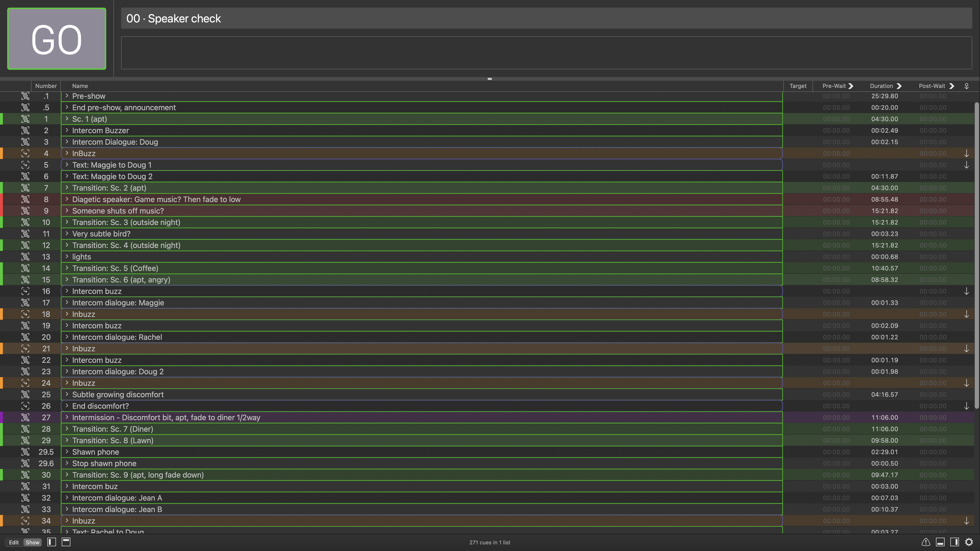980x551 pixels.
Task: Switch to Edit mode
Action: point(14,542)
